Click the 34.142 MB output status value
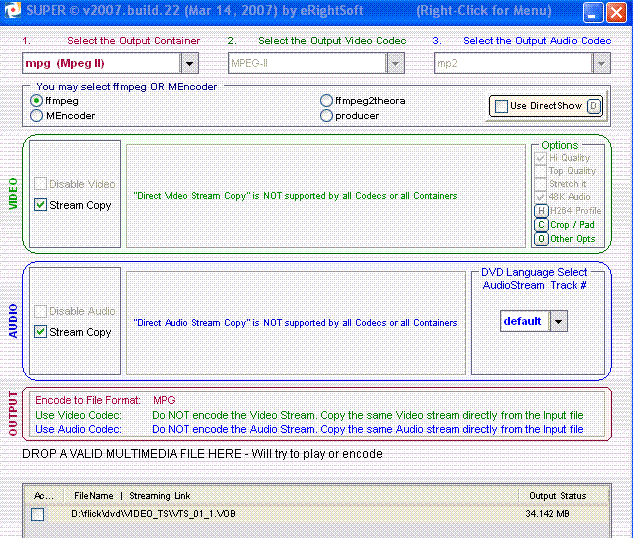 pyautogui.click(x=547, y=514)
